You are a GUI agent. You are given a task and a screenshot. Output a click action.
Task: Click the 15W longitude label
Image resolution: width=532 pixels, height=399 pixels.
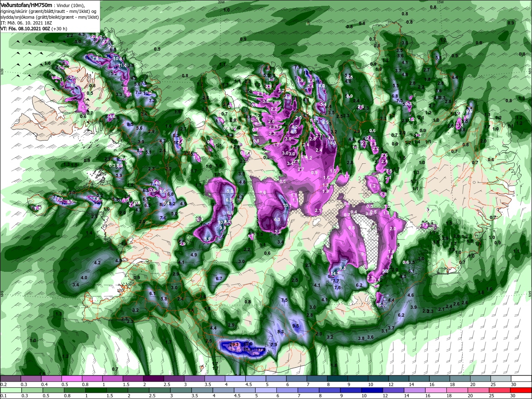pyautogui.click(x=440, y=2)
